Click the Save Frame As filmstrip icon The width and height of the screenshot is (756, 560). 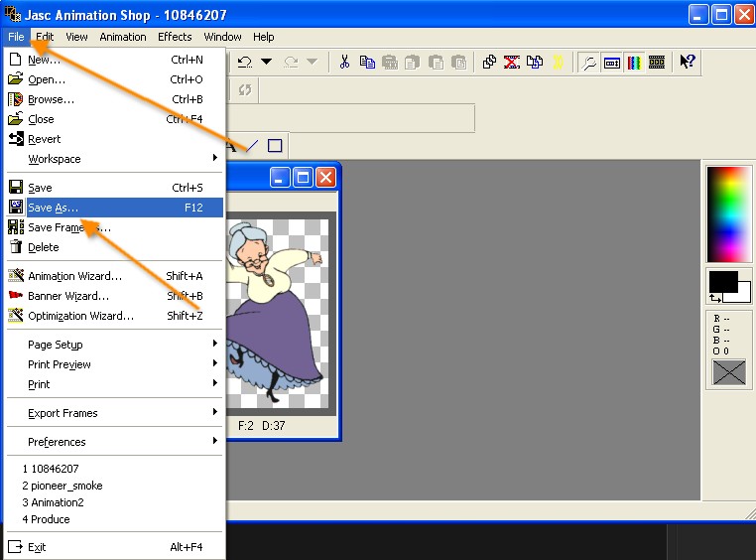16,226
